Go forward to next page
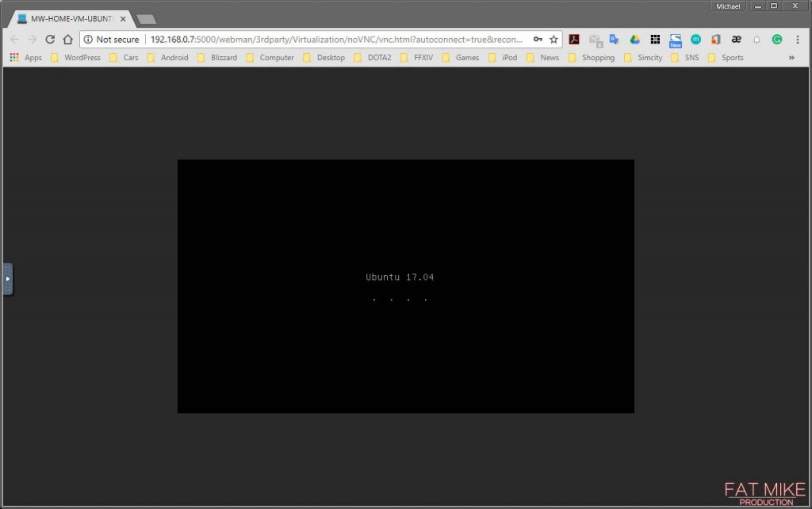Image resolution: width=812 pixels, height=509 pixels. tap(32, 40)
